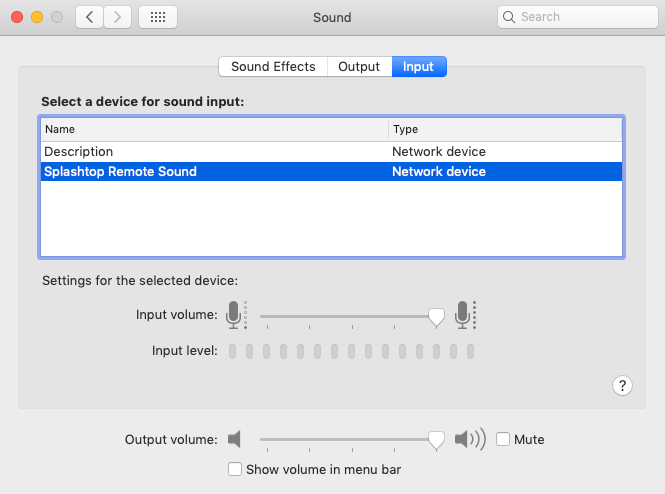665x494 pixels.
Task: Click the quiet speaker icon
Action: 235,439
